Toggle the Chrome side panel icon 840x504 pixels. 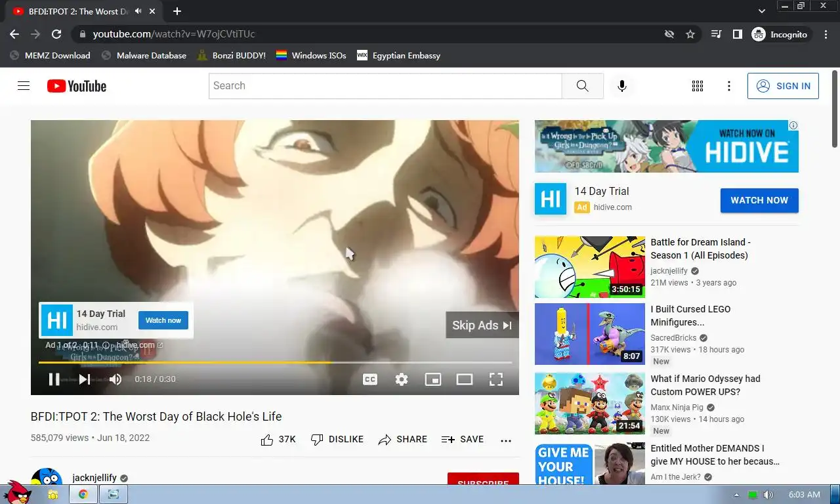point(738,34)
